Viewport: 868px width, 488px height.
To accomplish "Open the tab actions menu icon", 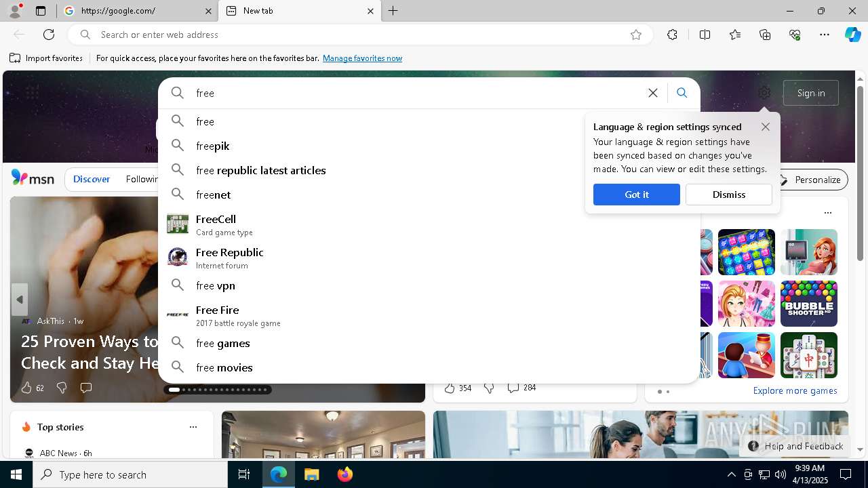I will point(41,11).
